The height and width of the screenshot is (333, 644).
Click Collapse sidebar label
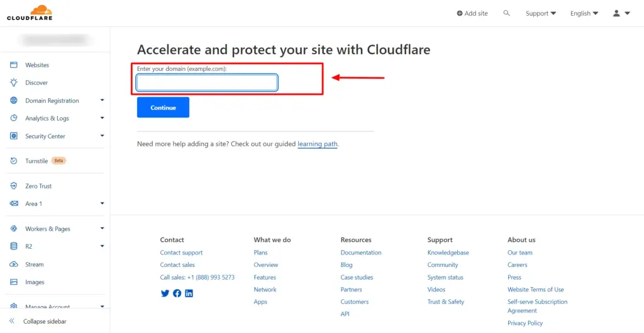(x=45, y=321)
